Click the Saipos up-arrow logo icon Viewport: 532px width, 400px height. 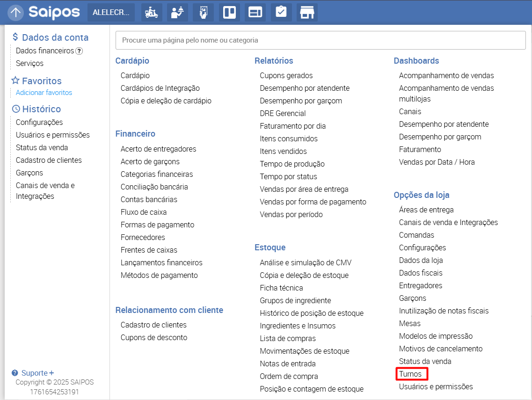16,13
